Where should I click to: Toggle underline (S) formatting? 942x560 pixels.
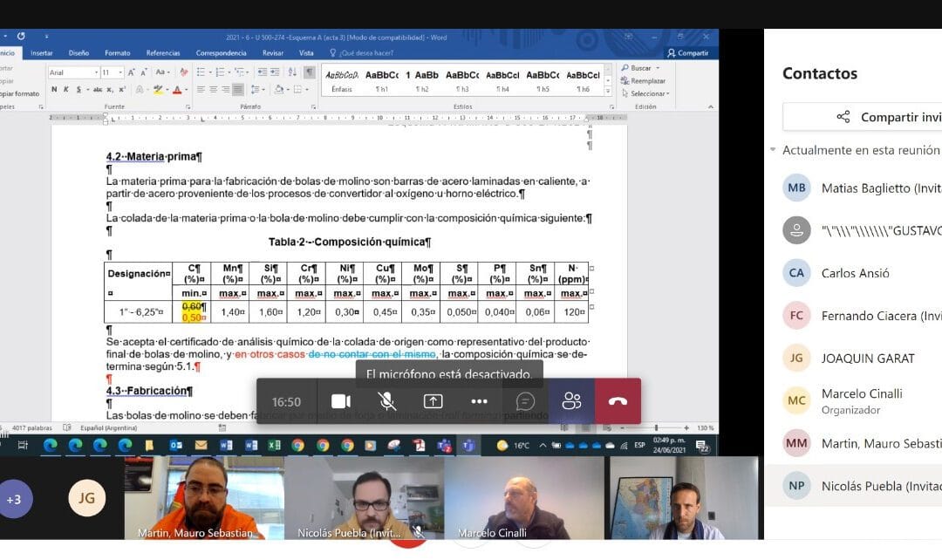[78, 90]
